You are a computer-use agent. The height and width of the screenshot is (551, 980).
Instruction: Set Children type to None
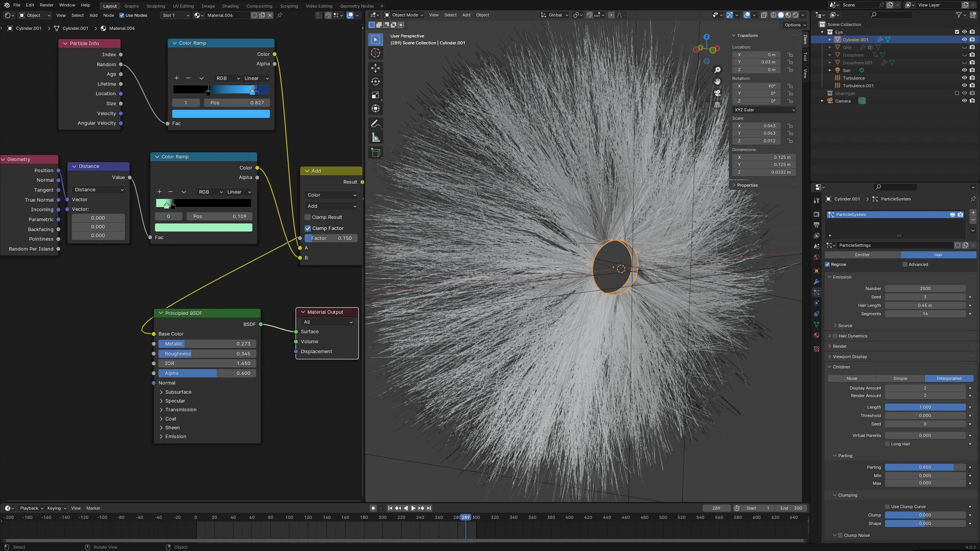pos(852,378)
